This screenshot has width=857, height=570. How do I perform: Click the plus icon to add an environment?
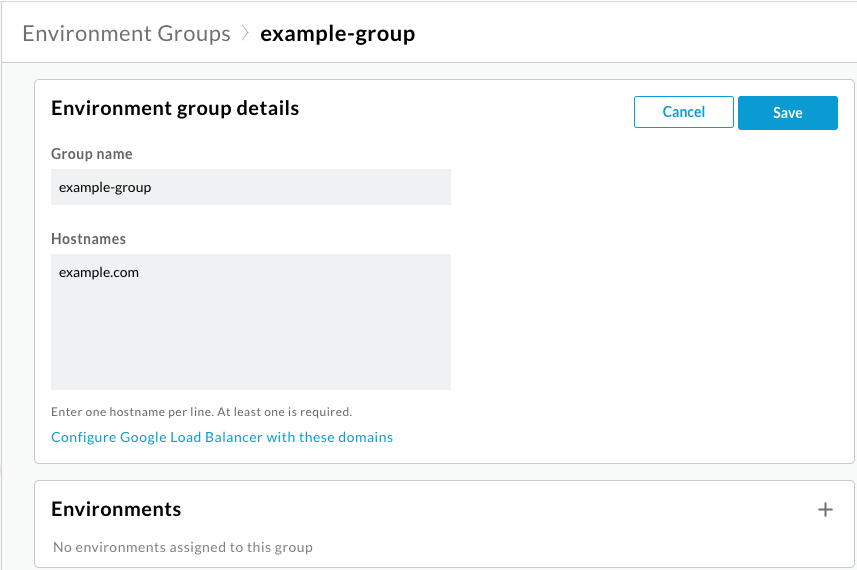pyautogui.click(x=825, y=510)
